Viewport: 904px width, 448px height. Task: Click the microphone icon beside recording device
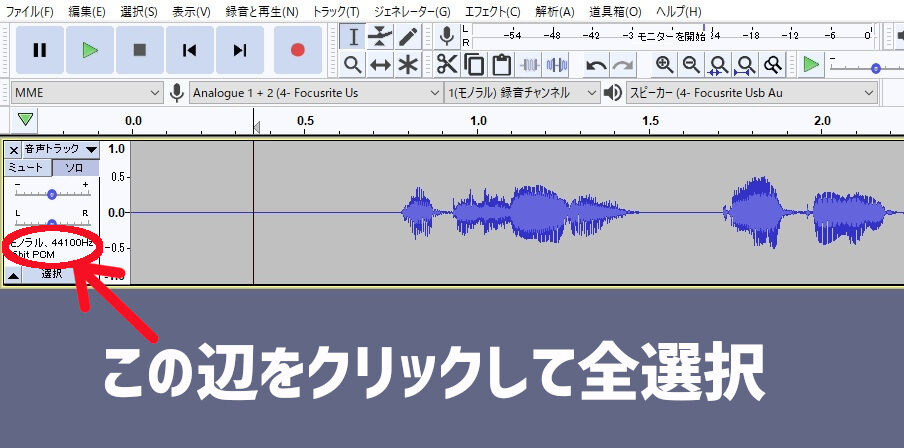(177, 93)
